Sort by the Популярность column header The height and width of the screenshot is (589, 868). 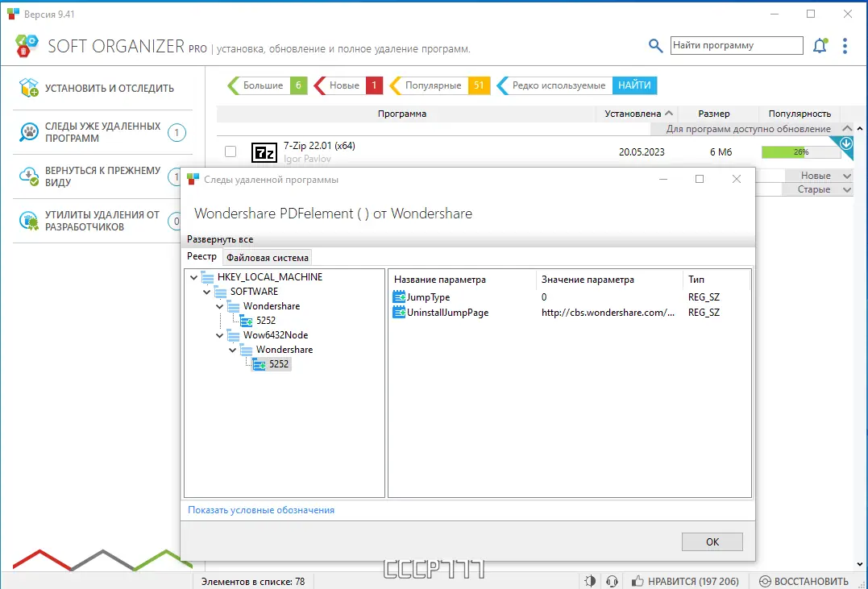coord(799,114)
